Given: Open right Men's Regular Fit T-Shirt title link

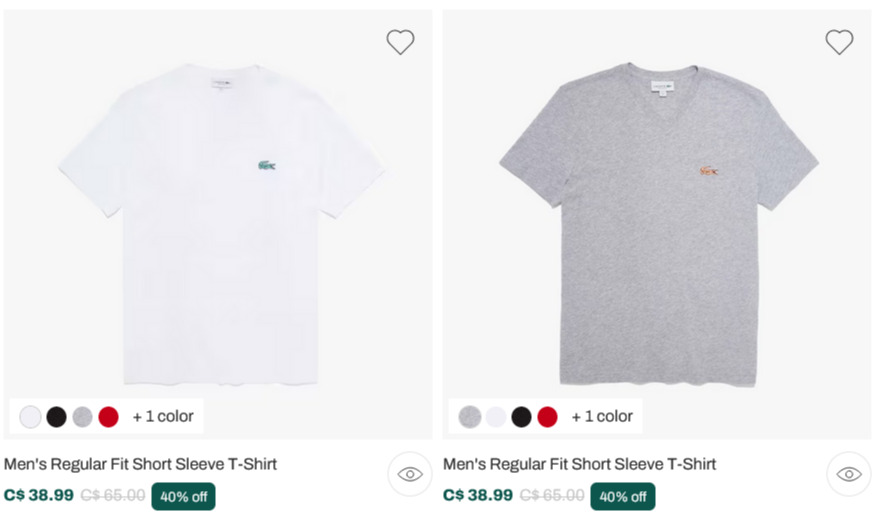Looking at the screenshot, I should 580,464.
